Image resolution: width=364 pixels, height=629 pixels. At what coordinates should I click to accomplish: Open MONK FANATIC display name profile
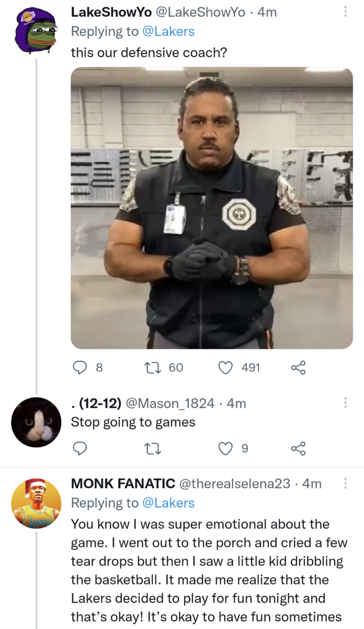123,484
